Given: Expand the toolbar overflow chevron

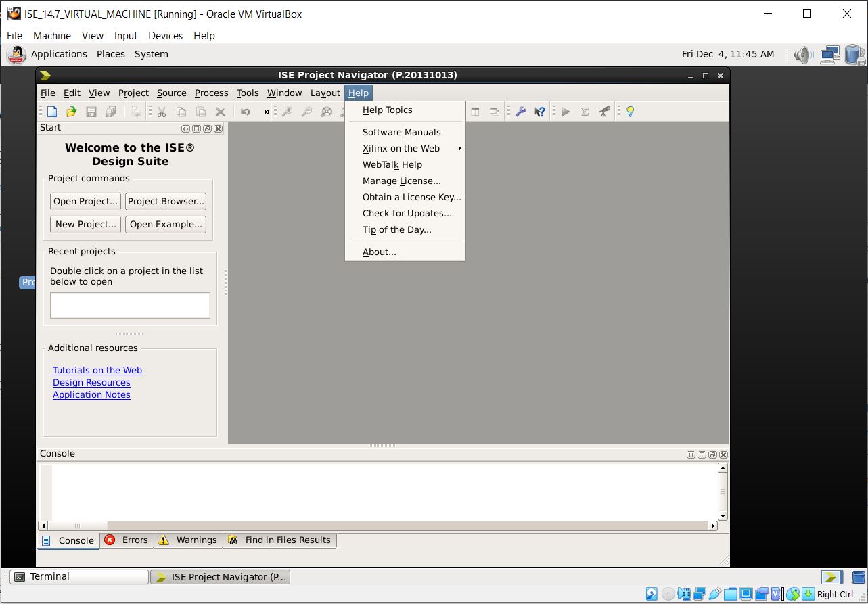Looking at the screenshot, I should tap(267, 112).
